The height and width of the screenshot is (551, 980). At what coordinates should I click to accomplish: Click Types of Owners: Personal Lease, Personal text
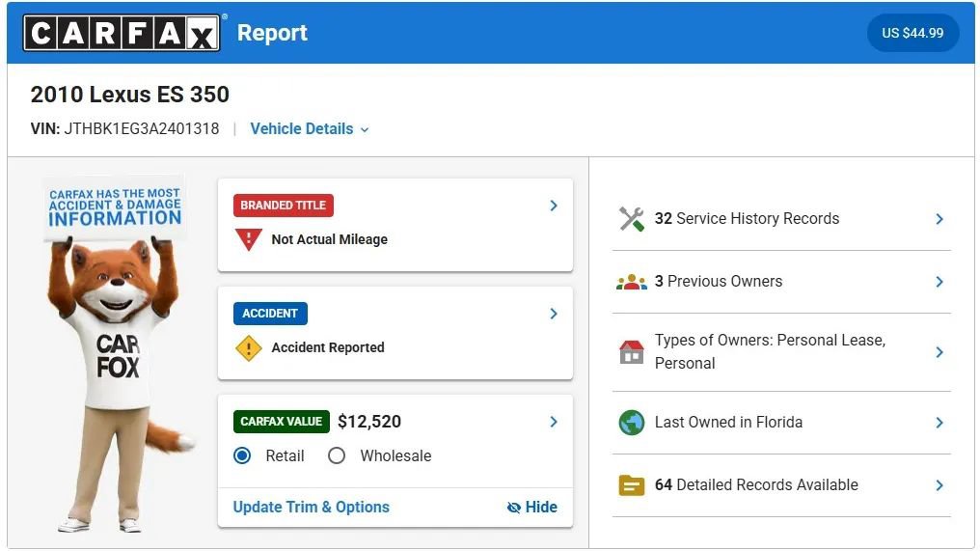pos(770,352)
